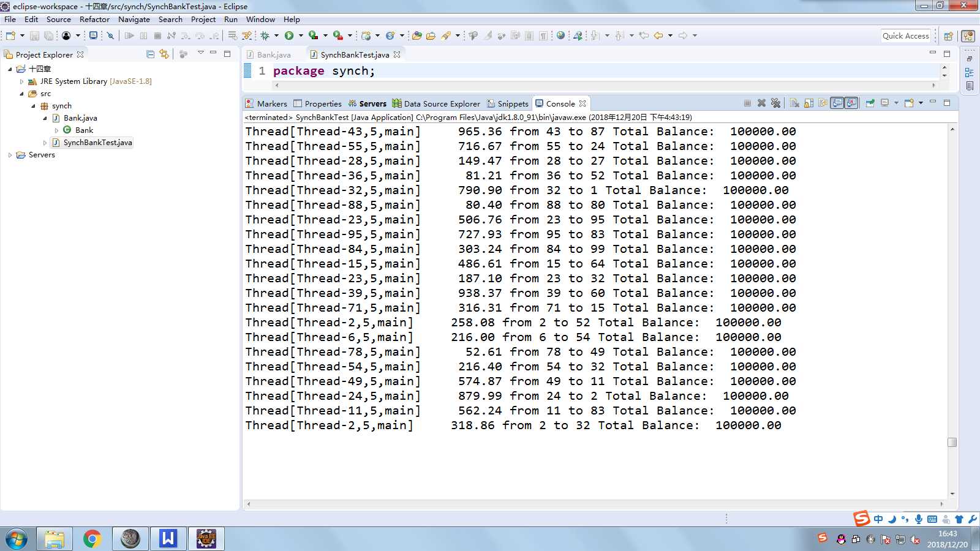980x551 pixels.
Task: Collapse the 十四章 project tree node
Action: coord(10,69)
